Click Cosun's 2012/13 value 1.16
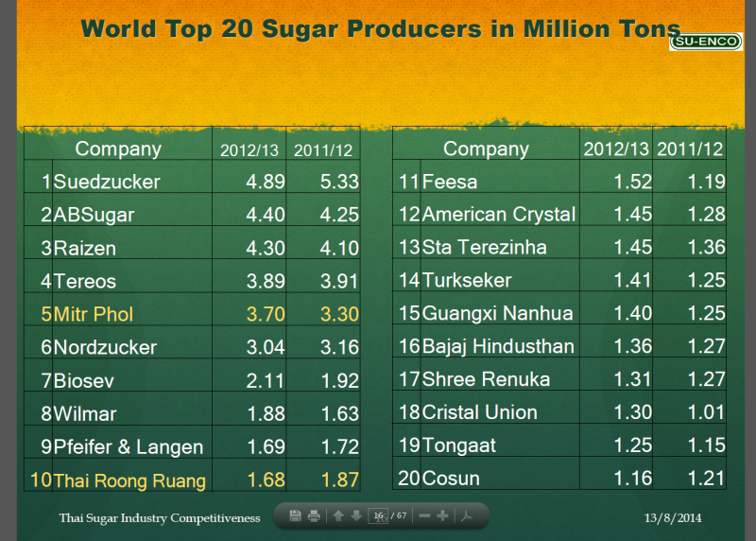 pyautogui.click(x=632, y=479)
